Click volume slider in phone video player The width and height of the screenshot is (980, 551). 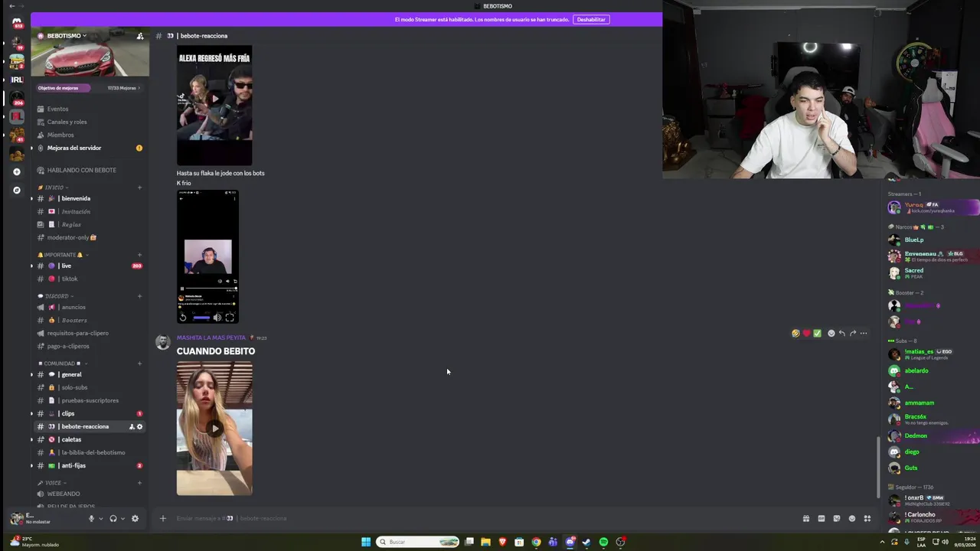click(x=201, y=318)
